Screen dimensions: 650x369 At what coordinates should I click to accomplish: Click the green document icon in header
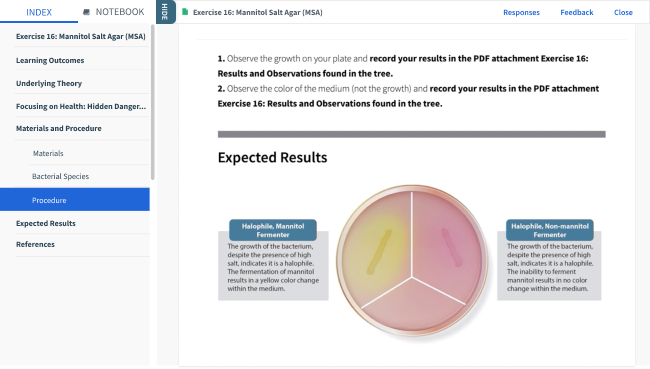click(185, 12)
